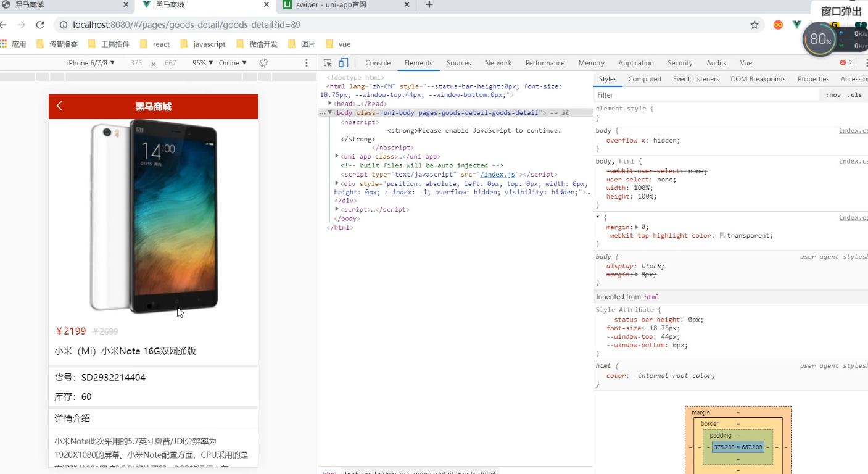
Task: Open the Application tab
Action: [635, 63]
